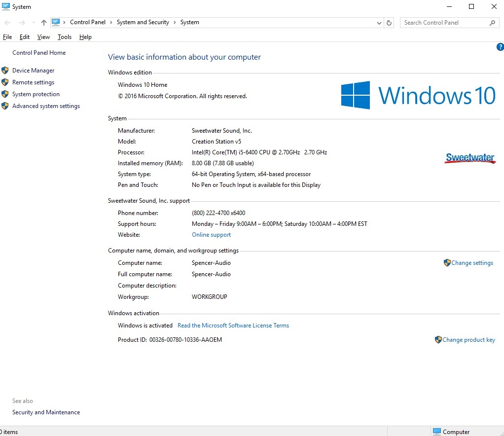Open the Tools menu
Screen dimensions: 504x436
point(65,37)
